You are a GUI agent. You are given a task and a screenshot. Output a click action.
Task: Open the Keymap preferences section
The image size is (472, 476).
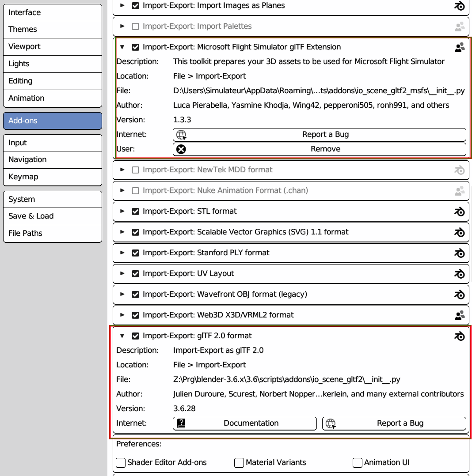(x=53, y=177)
